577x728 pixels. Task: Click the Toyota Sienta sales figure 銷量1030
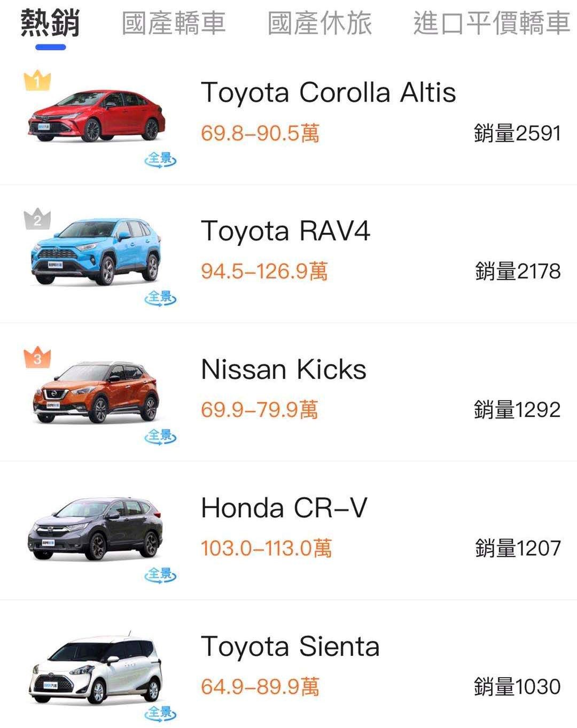click(517, 686)
